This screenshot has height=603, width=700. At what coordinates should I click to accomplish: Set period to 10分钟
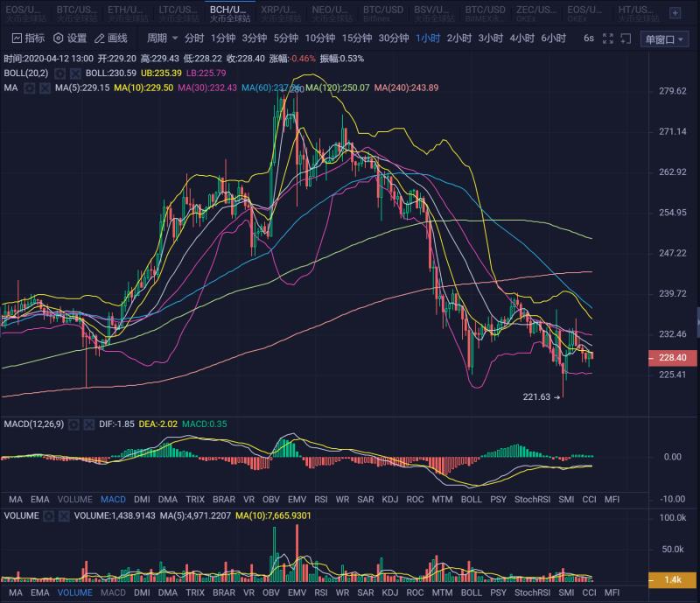tap(320, 39)
